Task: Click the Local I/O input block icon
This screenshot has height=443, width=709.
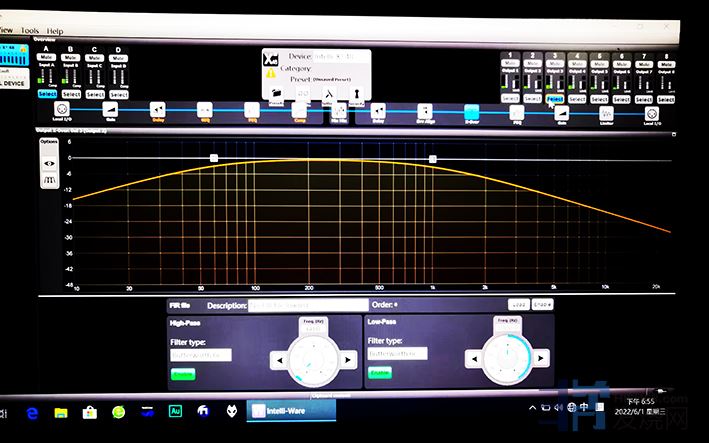Action: [60, 108]
